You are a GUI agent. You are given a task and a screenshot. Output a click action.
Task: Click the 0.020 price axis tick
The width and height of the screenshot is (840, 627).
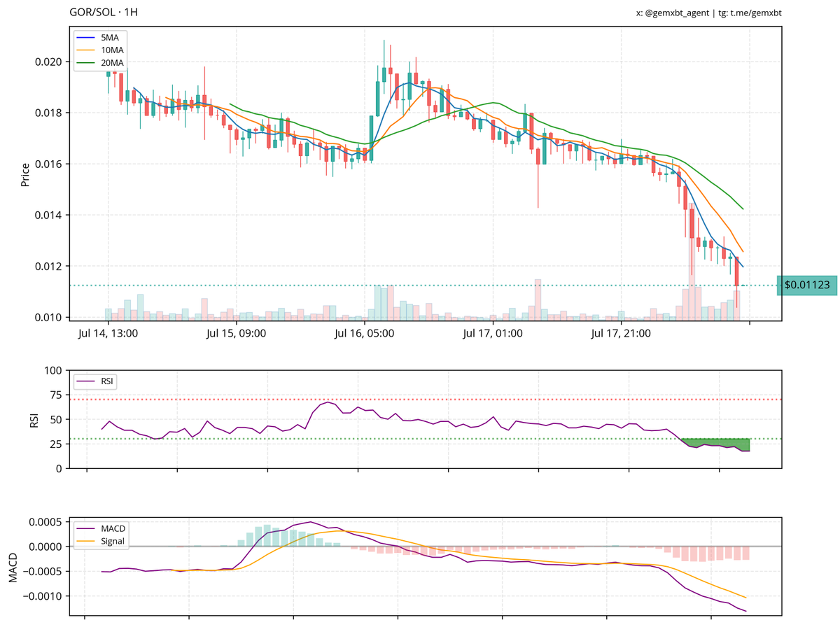[49, 62]
